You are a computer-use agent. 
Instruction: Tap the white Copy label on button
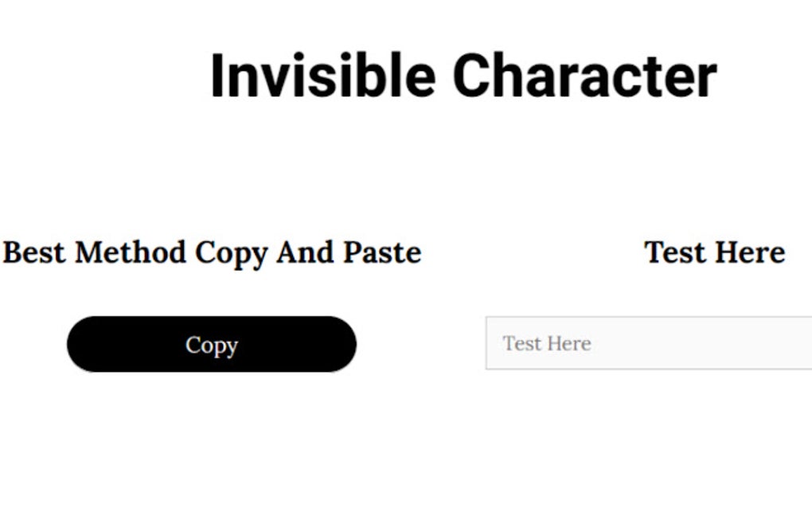point(212,345)
